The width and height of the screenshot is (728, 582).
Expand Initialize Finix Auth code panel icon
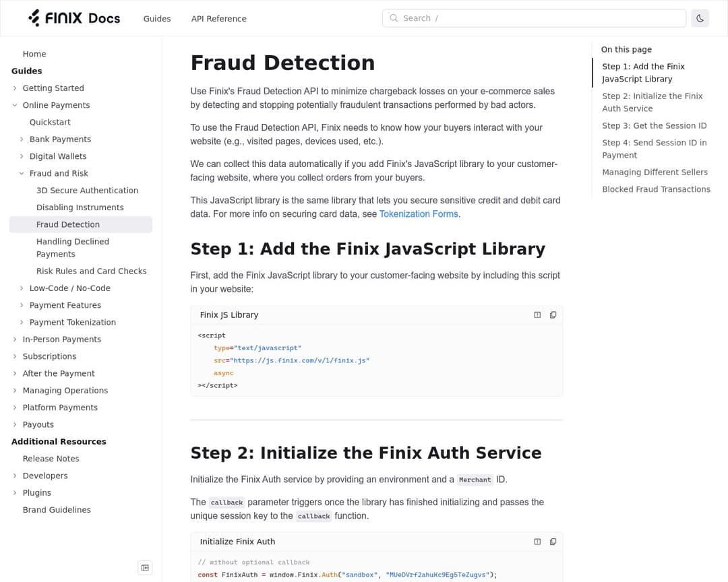pyautogui.click(x=537, y=542)
